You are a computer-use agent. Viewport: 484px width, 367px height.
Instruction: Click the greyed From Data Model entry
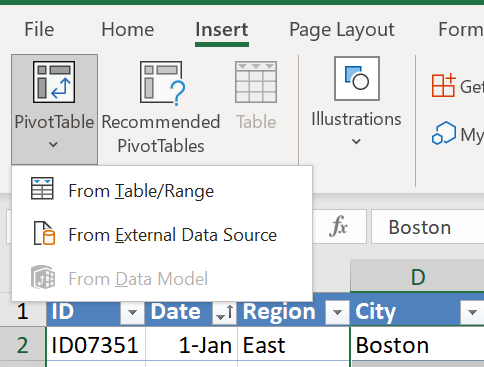162,278
